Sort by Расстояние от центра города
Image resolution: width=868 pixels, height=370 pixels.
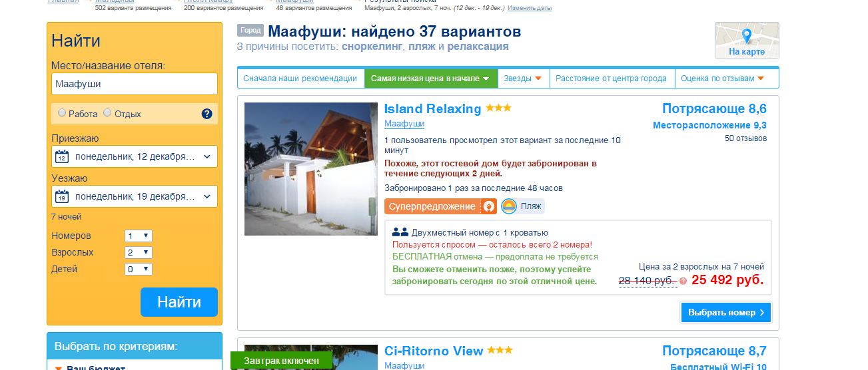point(612,79)
